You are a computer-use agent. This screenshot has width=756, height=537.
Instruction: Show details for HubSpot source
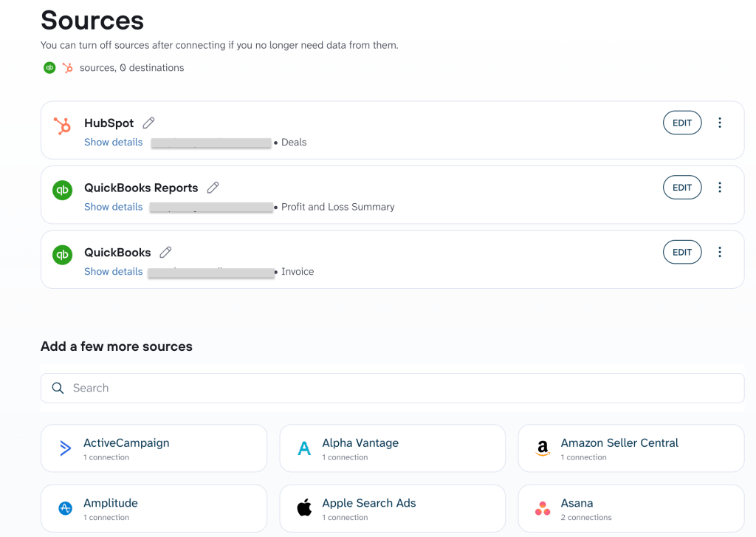113,143
